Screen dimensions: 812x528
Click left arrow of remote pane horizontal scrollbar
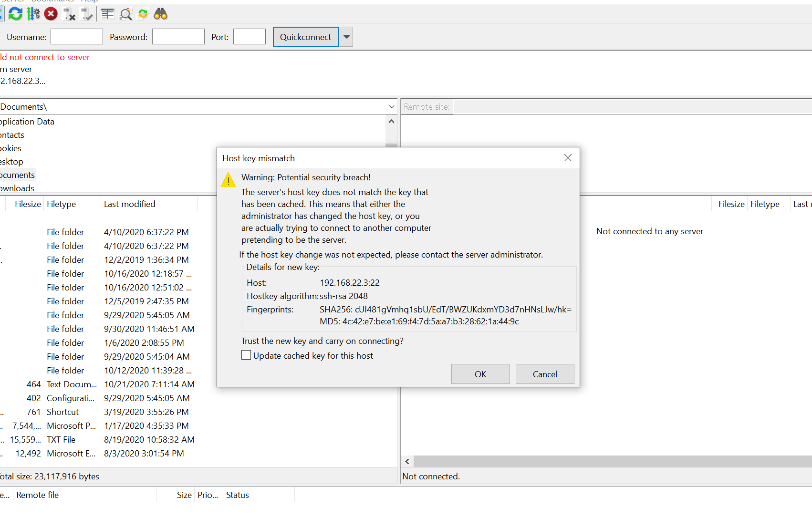[x=407, y=461]
